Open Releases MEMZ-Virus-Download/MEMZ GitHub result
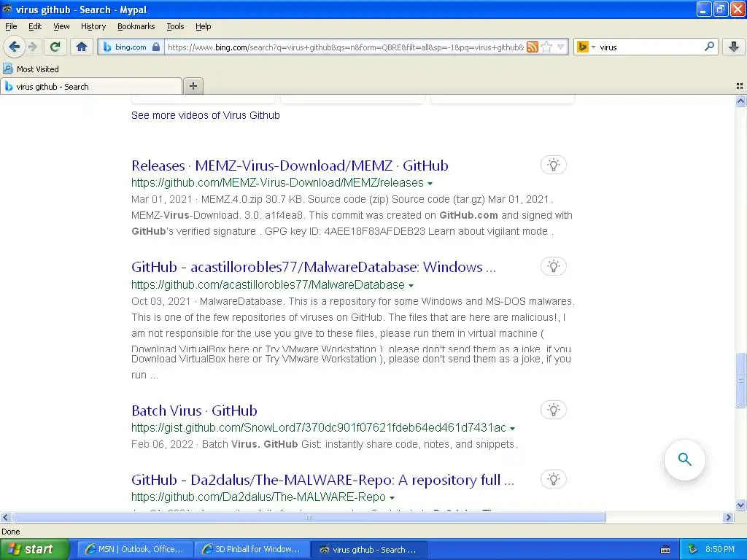The height and width of the screenshot is (560, 747). pos(290,166)
